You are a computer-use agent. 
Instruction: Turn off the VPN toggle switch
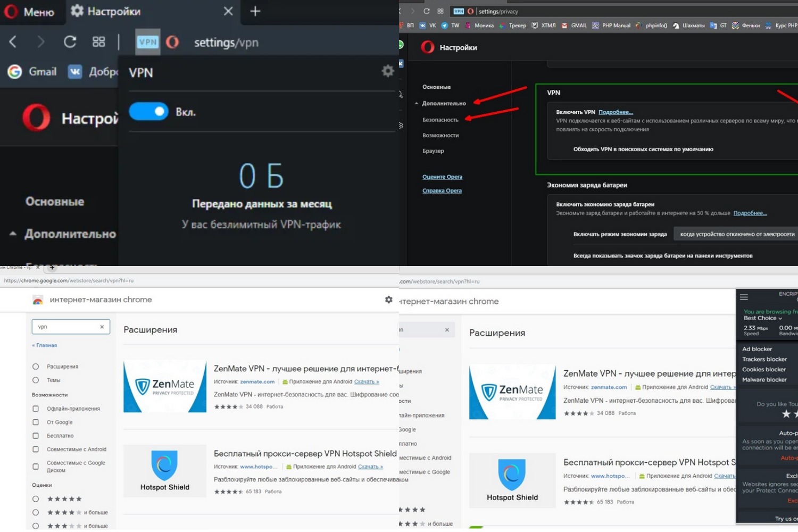[x=149, y=112]
